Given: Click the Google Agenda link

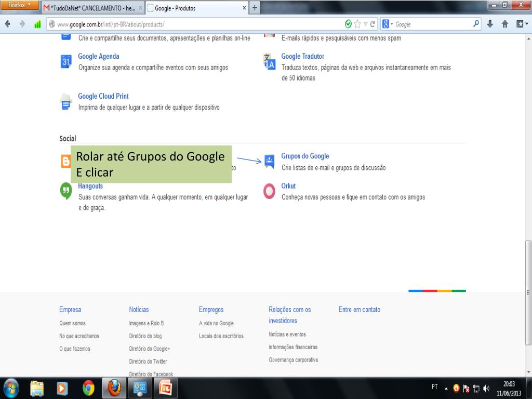Looking at the screenshot, I should pos(98,56).
